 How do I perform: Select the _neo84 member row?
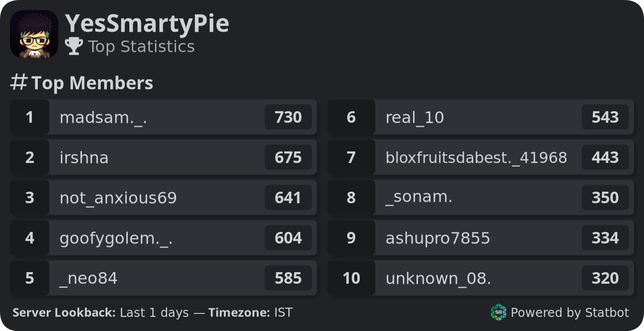164,278
